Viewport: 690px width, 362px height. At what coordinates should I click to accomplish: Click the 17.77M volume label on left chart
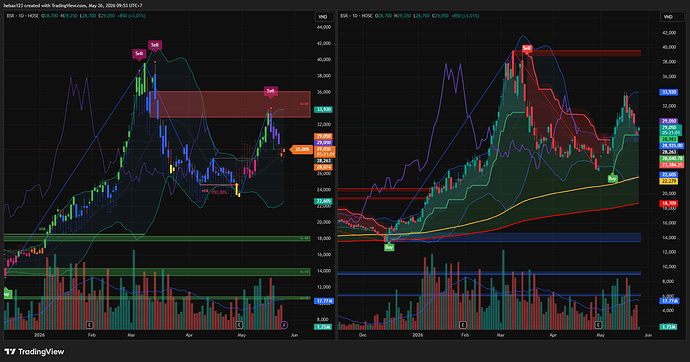tap(324, 301)
